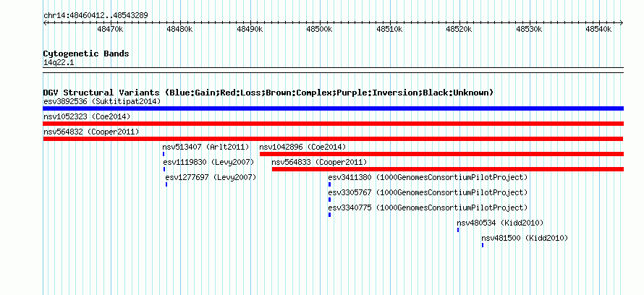Viewport: 644px width, 295px height.
Task: Click the small blue marker under esv1277697
Action: 166,184
